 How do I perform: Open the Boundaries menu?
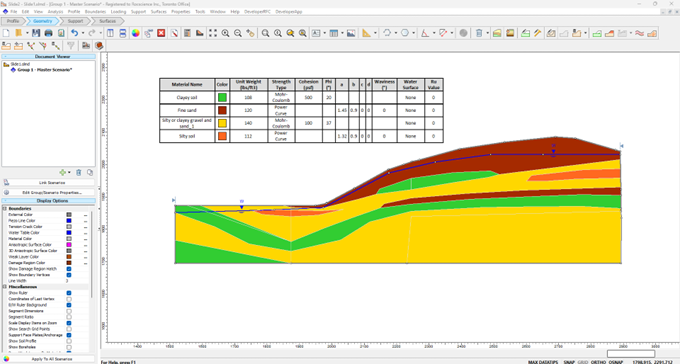(95, 12)
